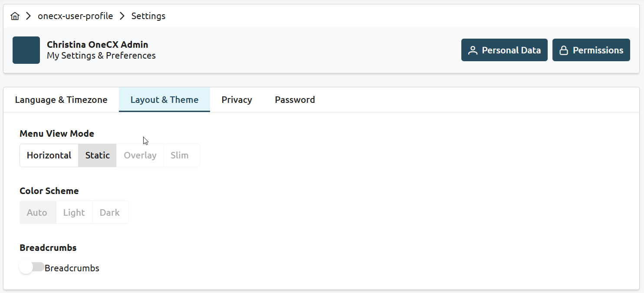This screenshot has height=293, width=644.
Task: Choose the Dark color scheme
Action: click(x=110, y=213)
